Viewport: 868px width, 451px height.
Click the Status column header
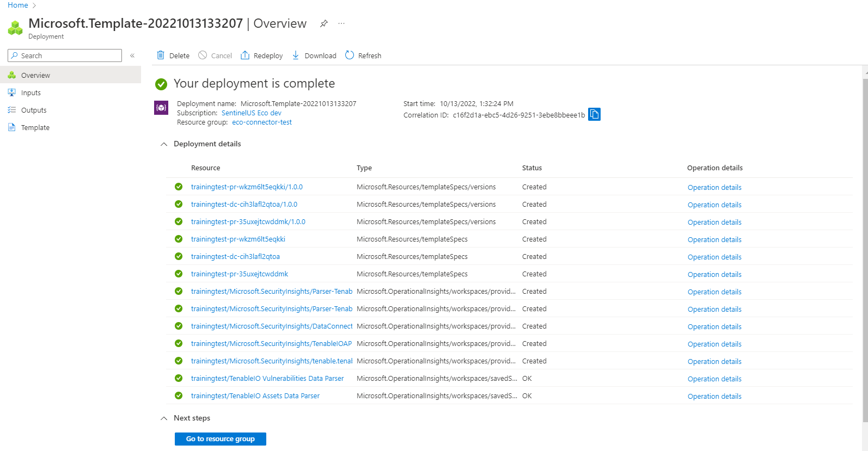[532, 168]
